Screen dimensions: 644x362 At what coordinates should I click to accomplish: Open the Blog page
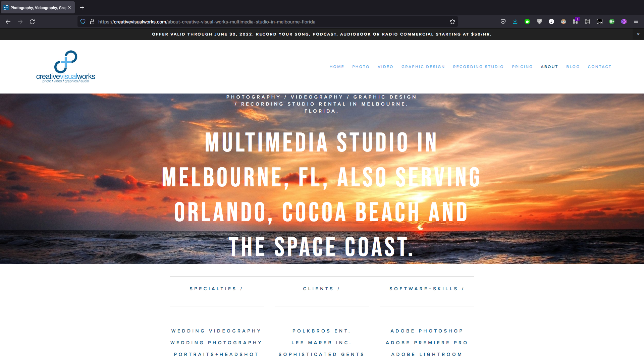pyautogui.click(x=573, y=67)
